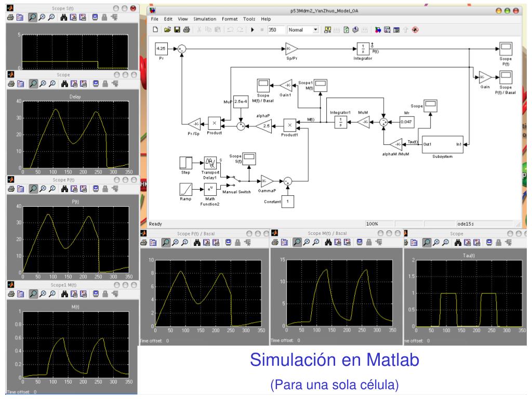Image resolution: width=532 pixels, height=399 pixels.
Task: Click the stop time field showing 350
Action: (x=276, y=30)
